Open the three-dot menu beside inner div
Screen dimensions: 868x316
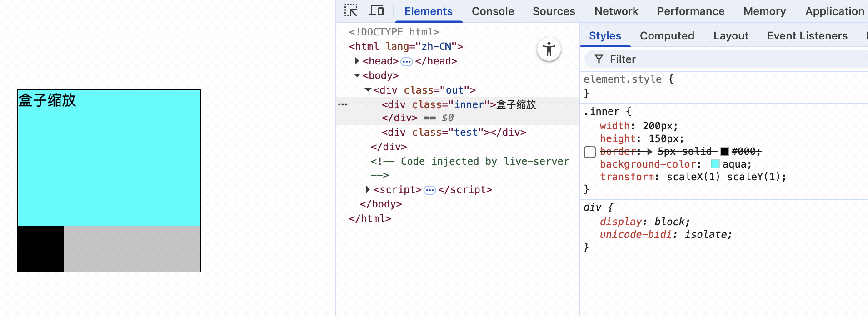coord(343,104)
